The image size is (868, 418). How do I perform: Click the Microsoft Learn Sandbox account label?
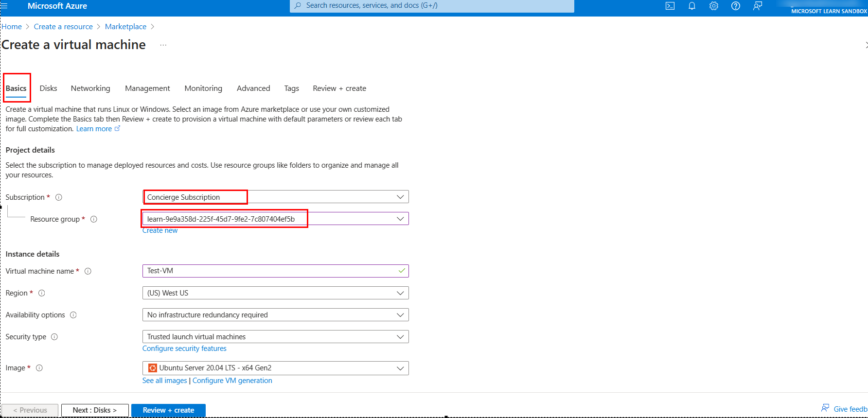(829, 11)
